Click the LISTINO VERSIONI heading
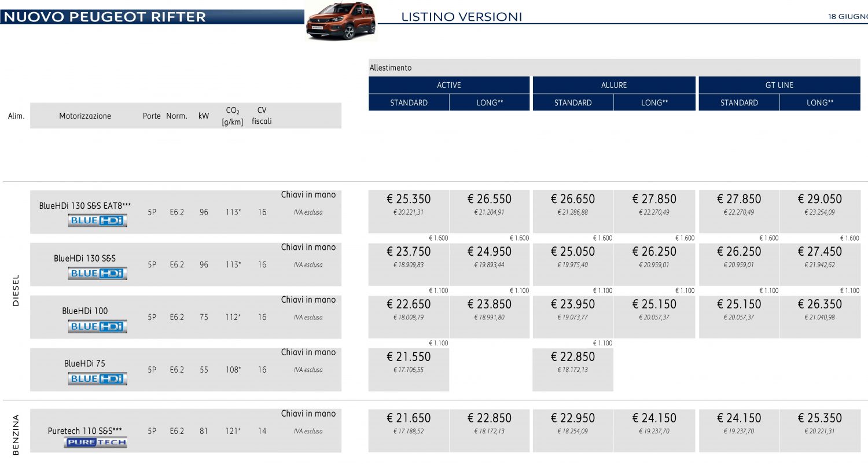 click(461, 17)
